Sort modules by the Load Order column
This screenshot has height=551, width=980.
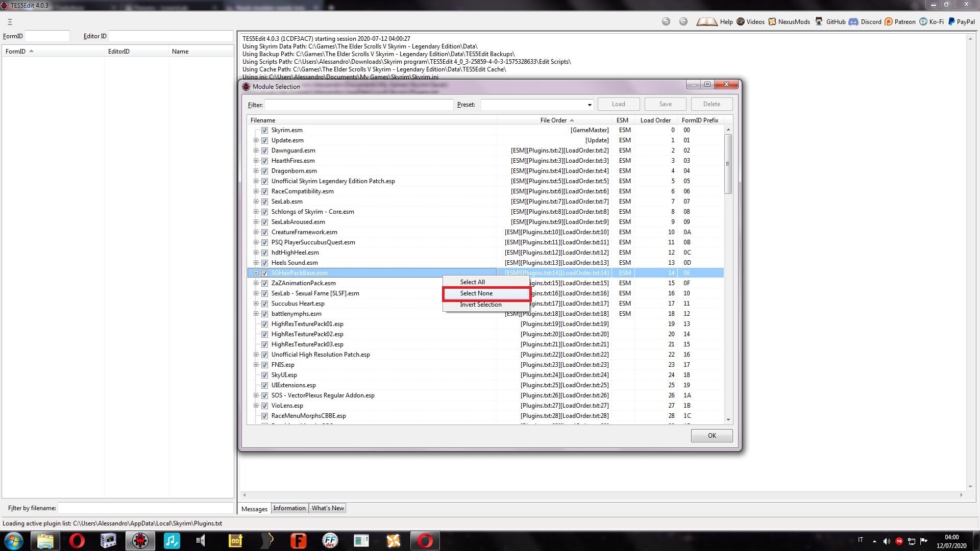[x=655, y=120]
